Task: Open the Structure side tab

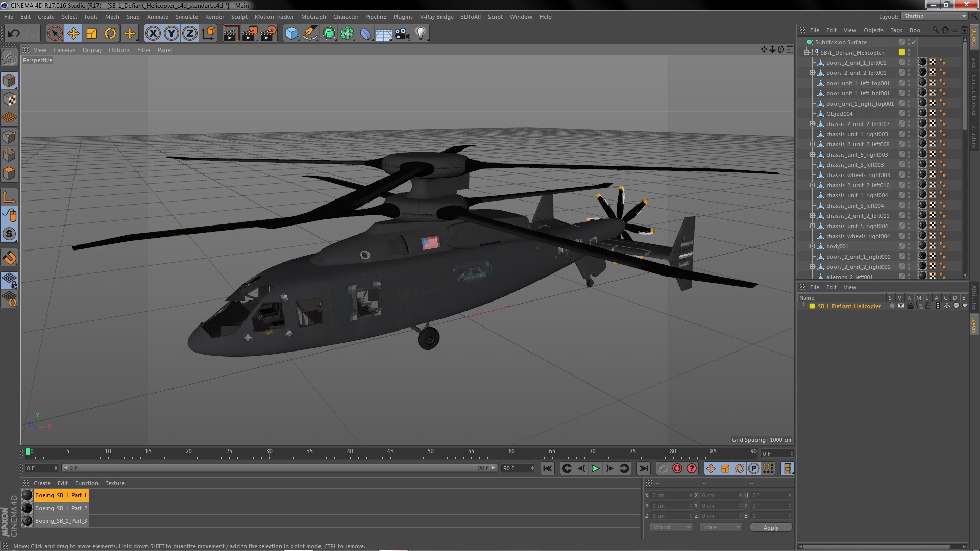Action: coord(974,136)
